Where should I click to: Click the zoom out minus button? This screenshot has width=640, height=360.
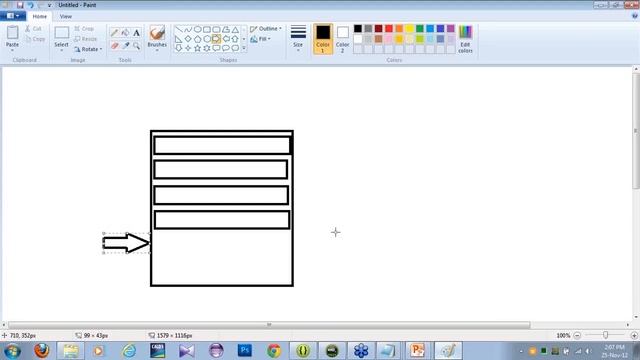pos(577,335)
